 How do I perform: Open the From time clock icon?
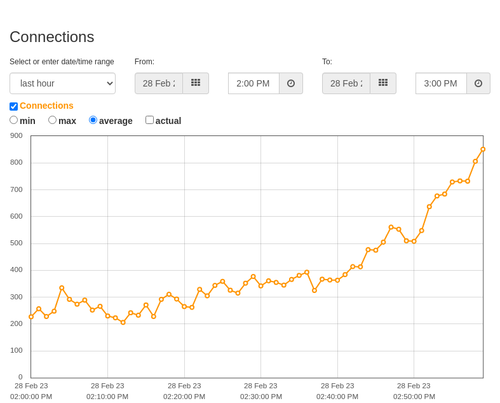coord(291,83)
